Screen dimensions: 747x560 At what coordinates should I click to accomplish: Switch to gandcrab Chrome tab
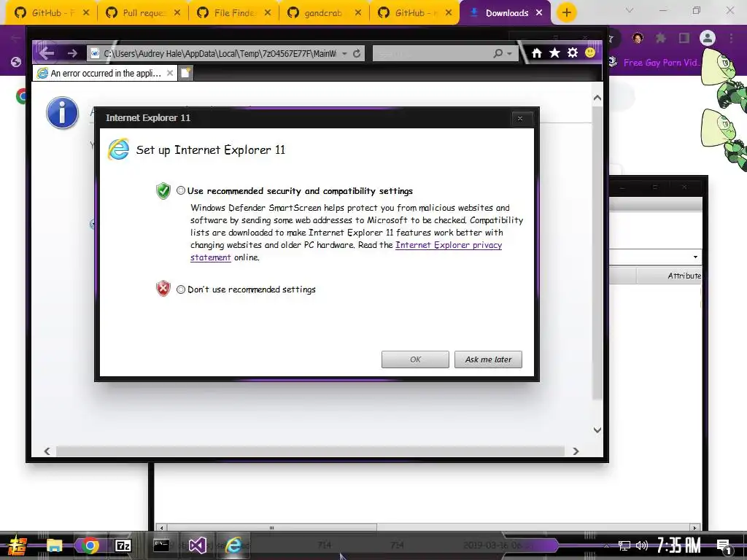[325, 13]
